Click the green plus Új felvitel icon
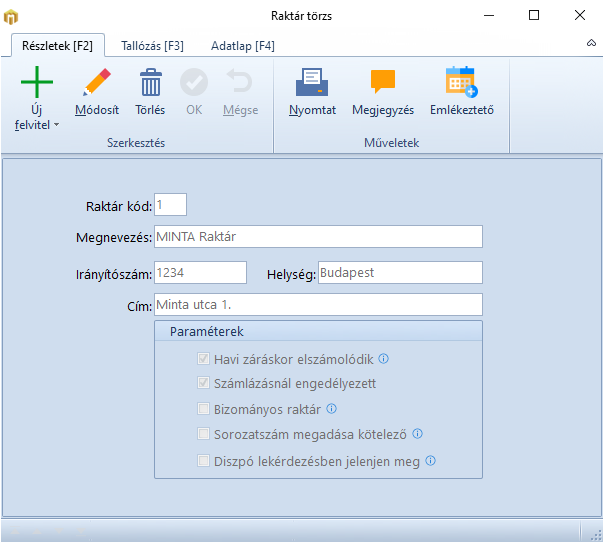The height and width of the screenshot is (543, 604). tap(37, 82)
